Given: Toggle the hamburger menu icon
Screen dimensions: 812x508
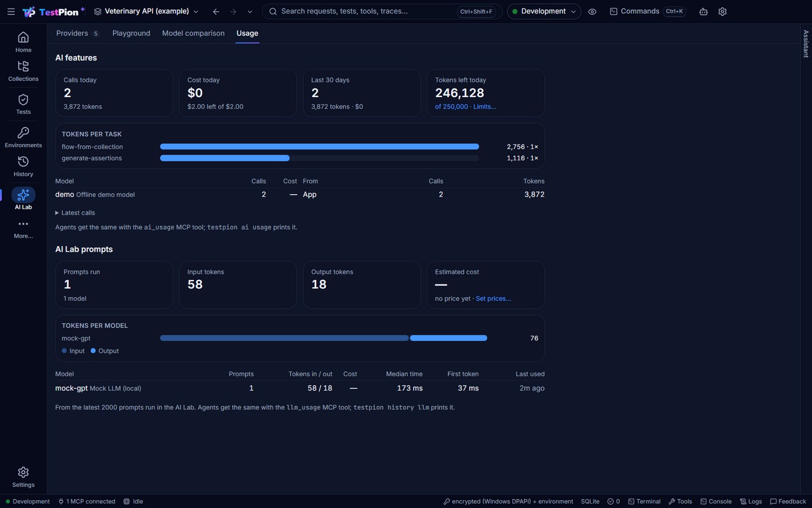Looking at the screenshot, I should click(x=11, y=11).
